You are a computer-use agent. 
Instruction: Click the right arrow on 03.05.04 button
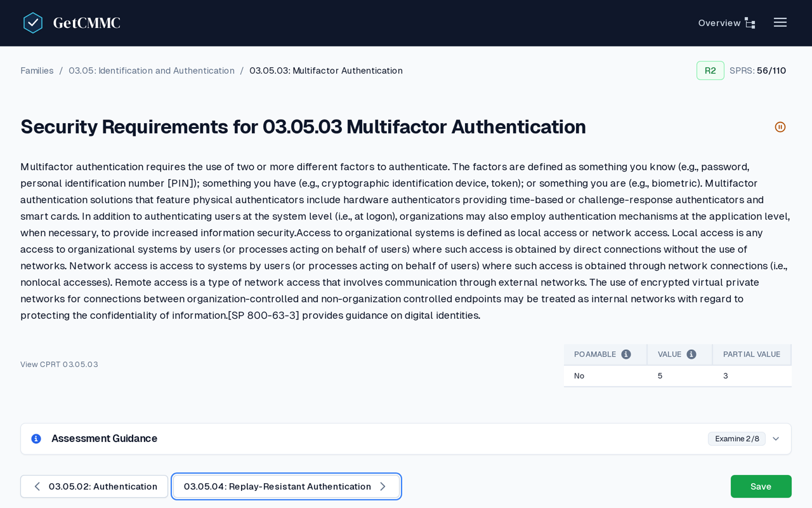click(x=383, y=486)
